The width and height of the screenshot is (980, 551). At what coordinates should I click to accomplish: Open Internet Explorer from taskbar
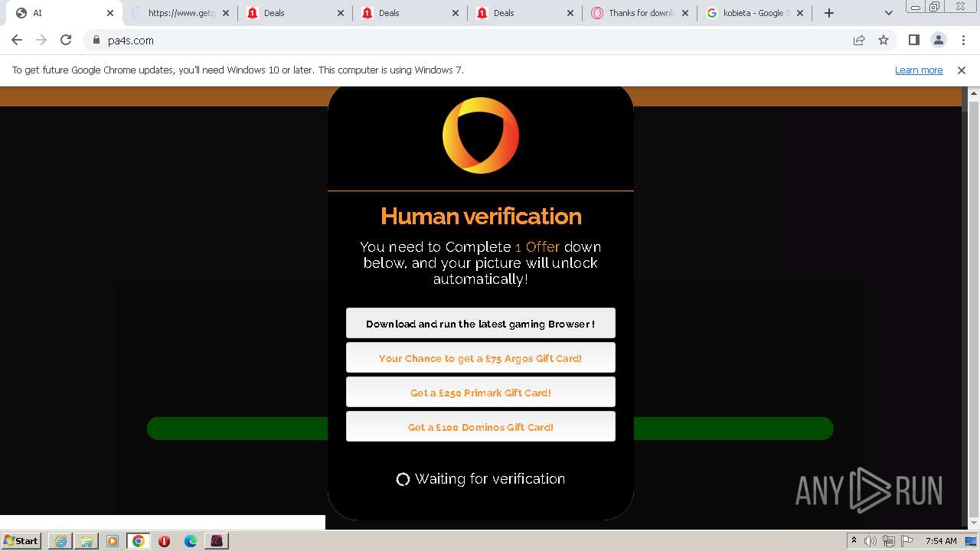point(60,541)
